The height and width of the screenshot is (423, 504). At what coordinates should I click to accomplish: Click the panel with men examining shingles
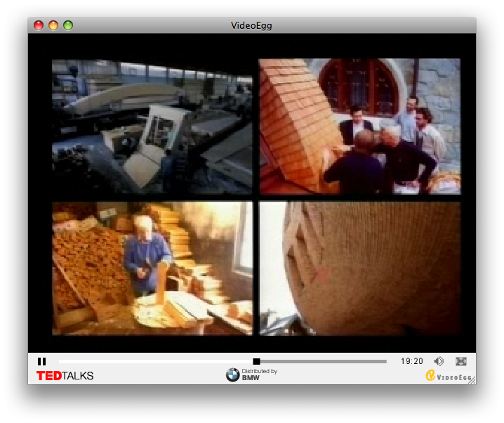click(359, 126)
